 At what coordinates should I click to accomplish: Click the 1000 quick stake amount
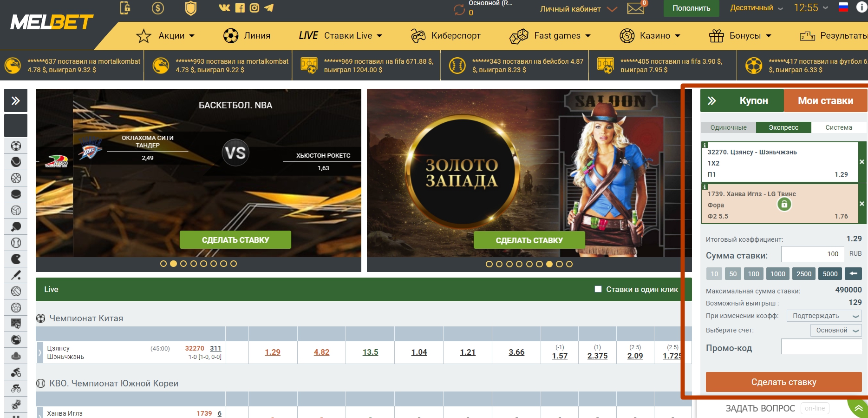[777, 274]
